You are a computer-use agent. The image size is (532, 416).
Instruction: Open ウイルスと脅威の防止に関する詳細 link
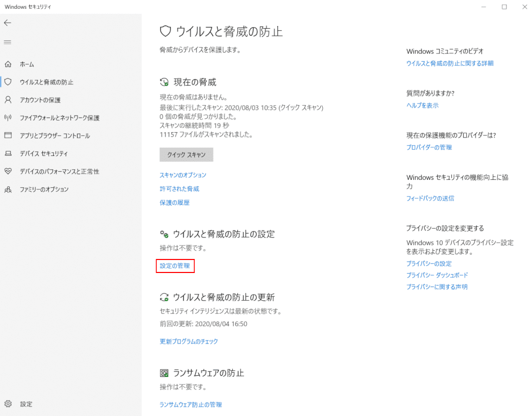[450, 63]
